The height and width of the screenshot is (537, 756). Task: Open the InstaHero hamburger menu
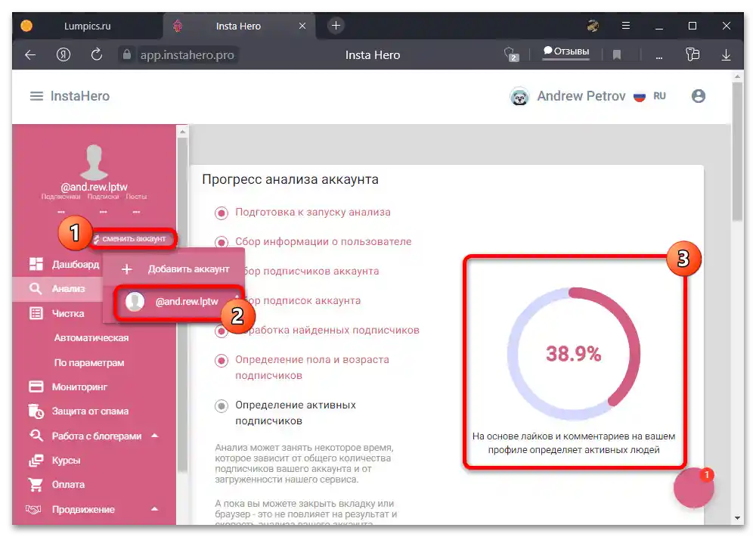point(36,96)
